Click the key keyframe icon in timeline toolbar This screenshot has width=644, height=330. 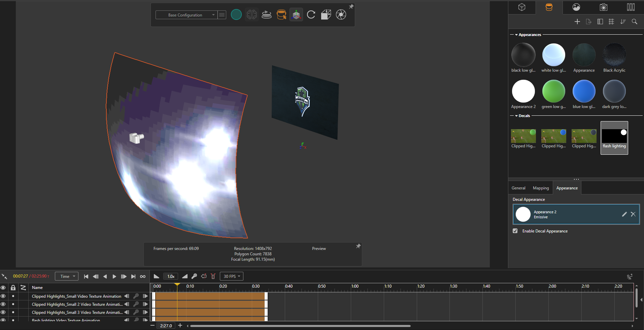tap(194, 276)
